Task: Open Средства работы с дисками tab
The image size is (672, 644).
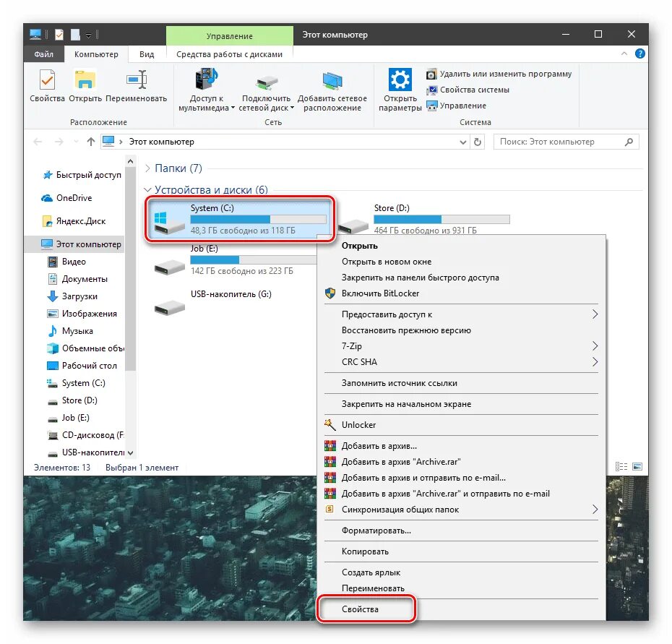Action: (x=229, y=54)
